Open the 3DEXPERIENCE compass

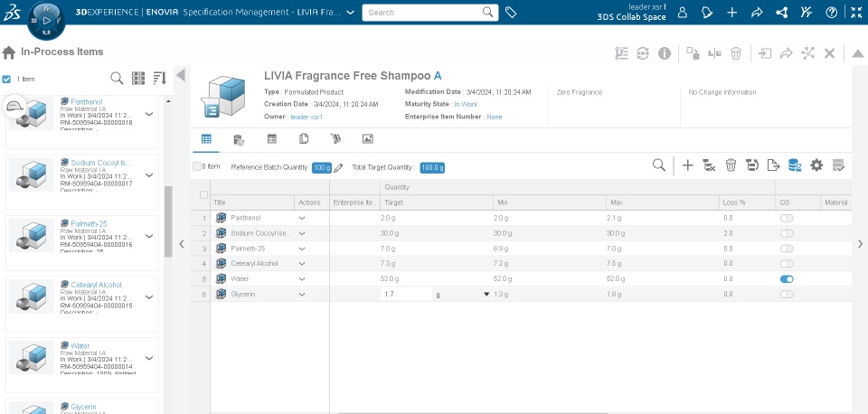point(46,21)
